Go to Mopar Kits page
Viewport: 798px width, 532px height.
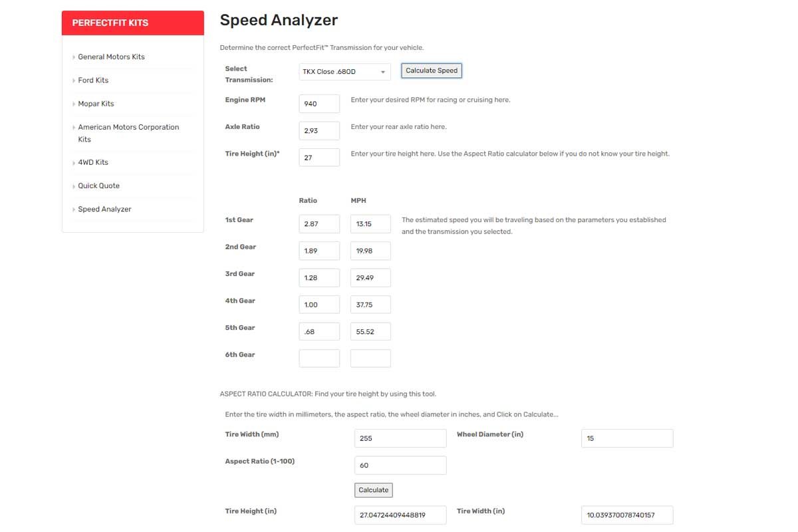(x=96, y=104)
